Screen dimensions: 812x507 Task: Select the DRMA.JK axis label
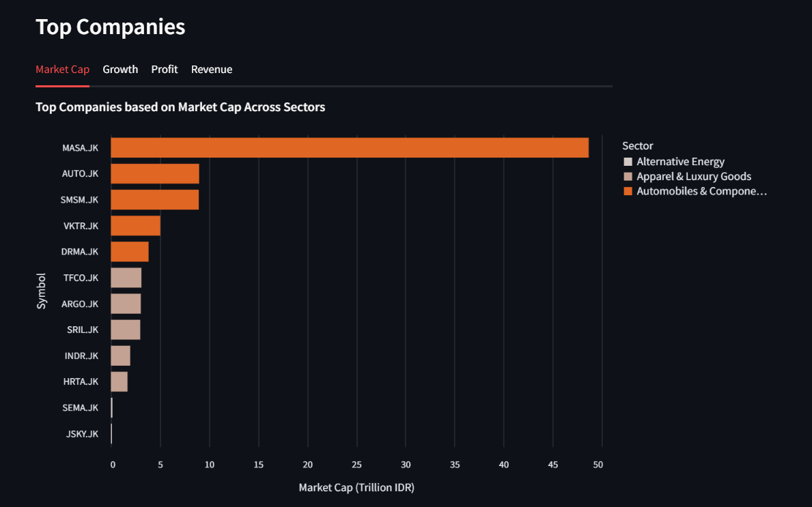point(80,251)
